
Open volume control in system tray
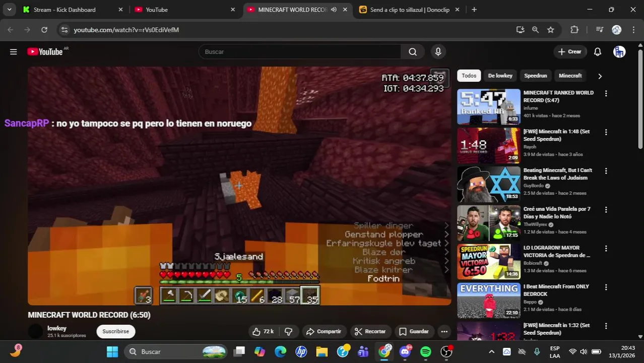584,351
